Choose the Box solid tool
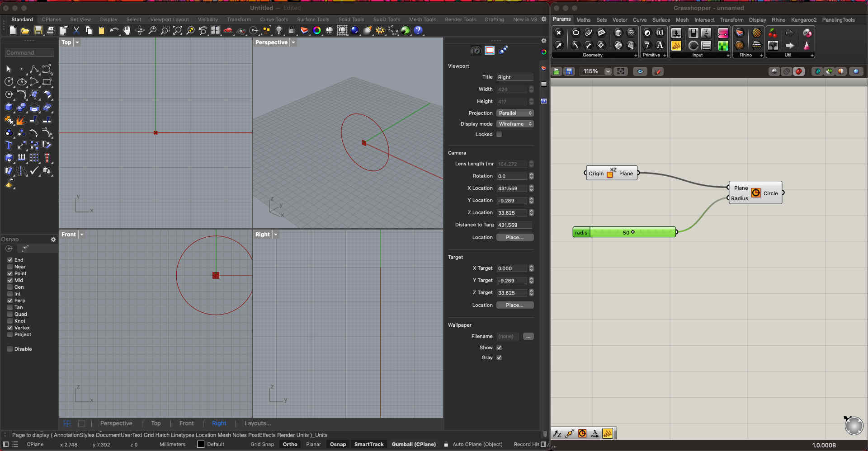 point(9,107)
